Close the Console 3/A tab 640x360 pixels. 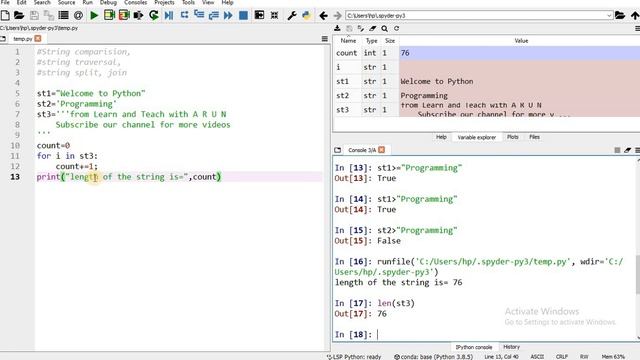[x=382, y=150]
